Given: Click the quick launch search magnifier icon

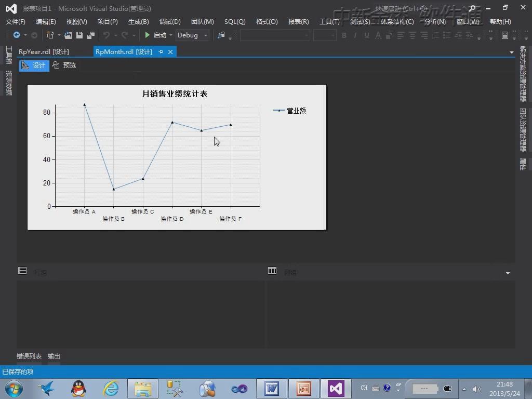Looking at the screenshot, I should tap(472, 8).
